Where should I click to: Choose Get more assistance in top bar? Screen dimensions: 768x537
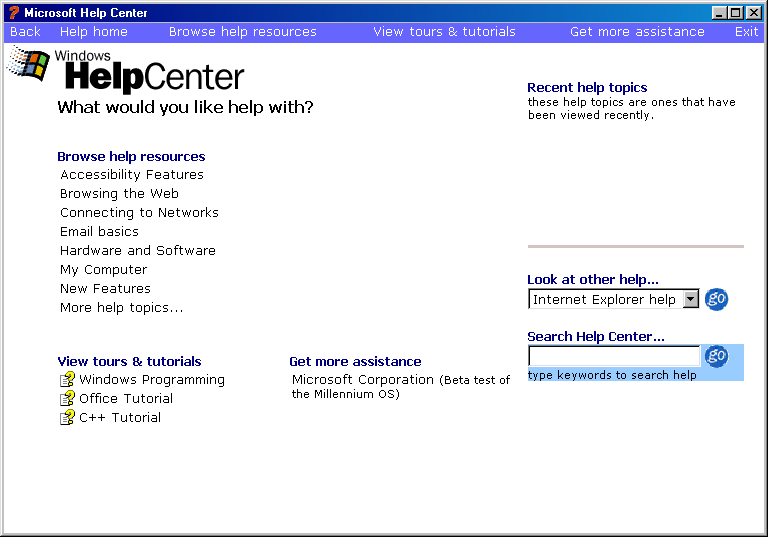[x=637, y=32]
